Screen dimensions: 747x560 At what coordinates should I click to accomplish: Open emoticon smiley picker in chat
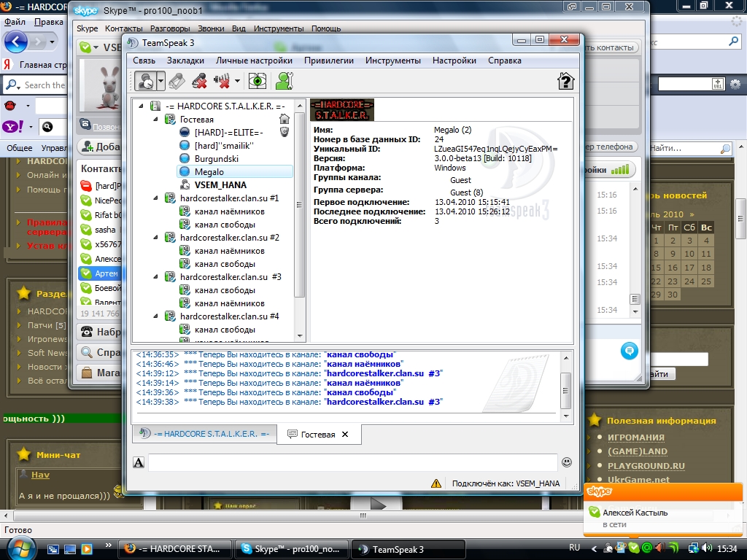pyautogui.click(x=567, y=462)
